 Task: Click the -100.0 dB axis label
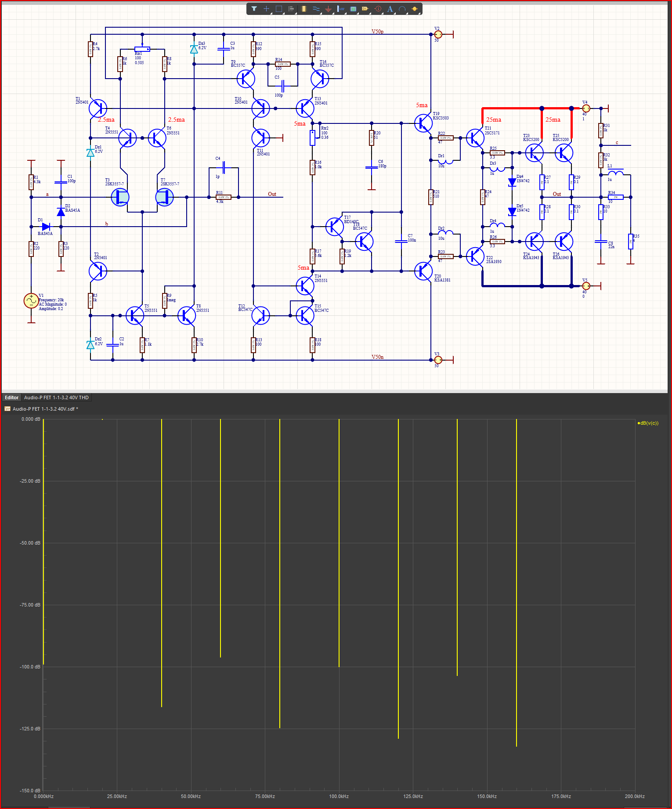point(30,667)
